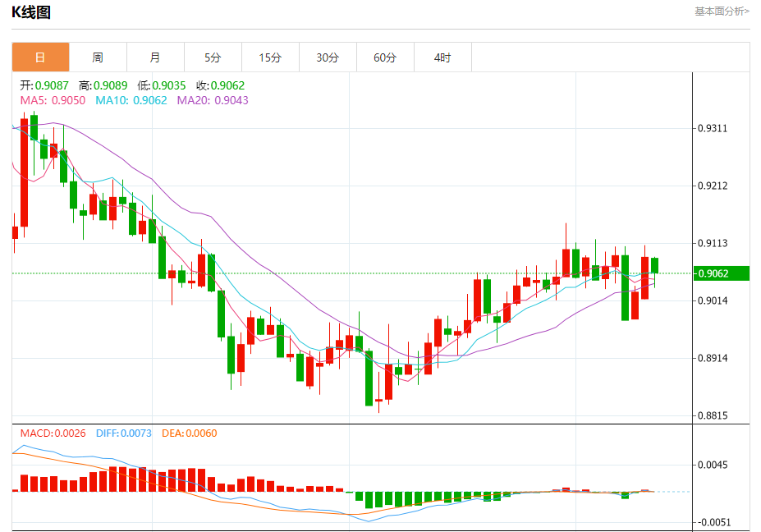This screenshot has width=761, height=532.
Task: Click the 高:0.9089 high price value
Action: tap(103, 85)
